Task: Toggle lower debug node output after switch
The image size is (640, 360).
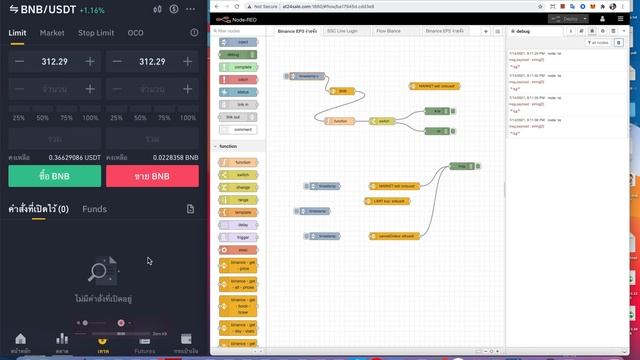Action: [453, 131]
